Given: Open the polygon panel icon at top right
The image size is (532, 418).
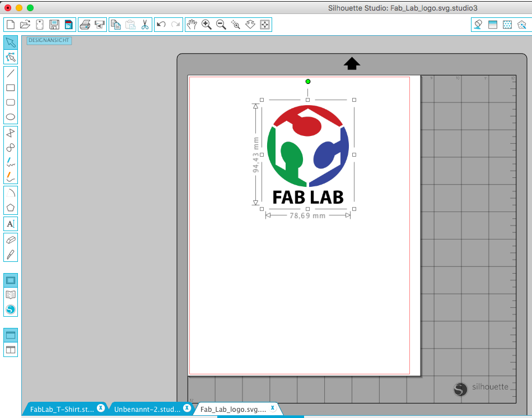Looking at the screenshot, I should (522, 25).
